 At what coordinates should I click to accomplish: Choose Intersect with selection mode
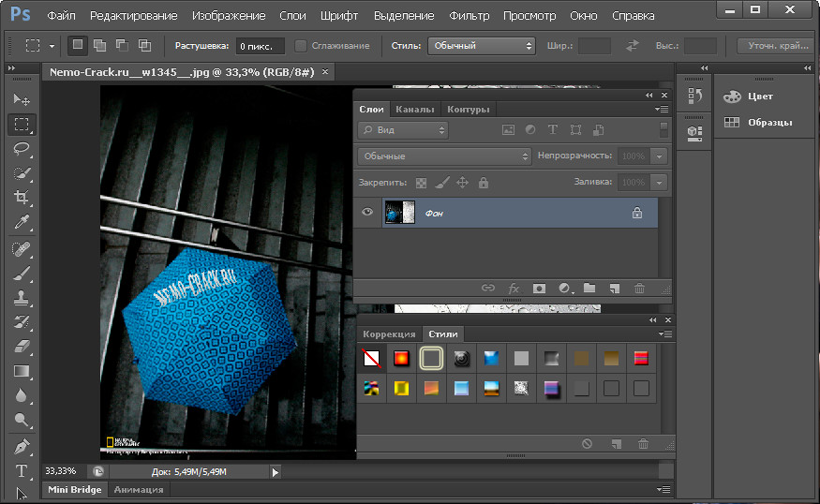coord(145,46)
